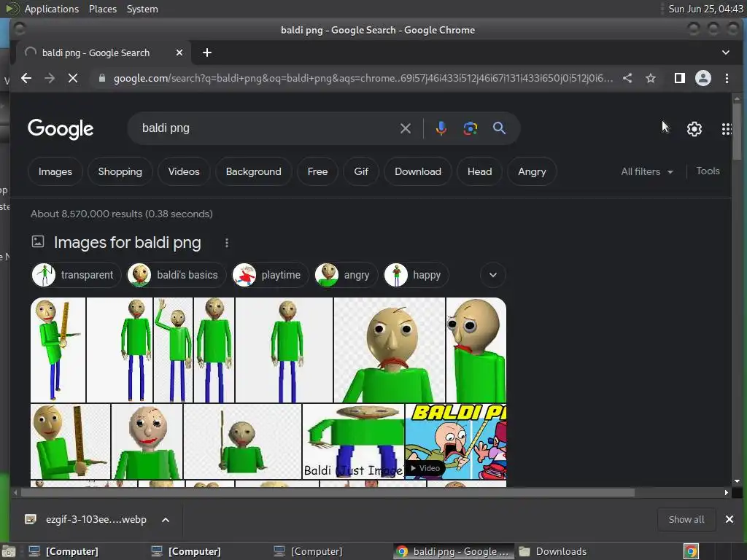
Task: Open the Places menu
Action: coord(102,9)
